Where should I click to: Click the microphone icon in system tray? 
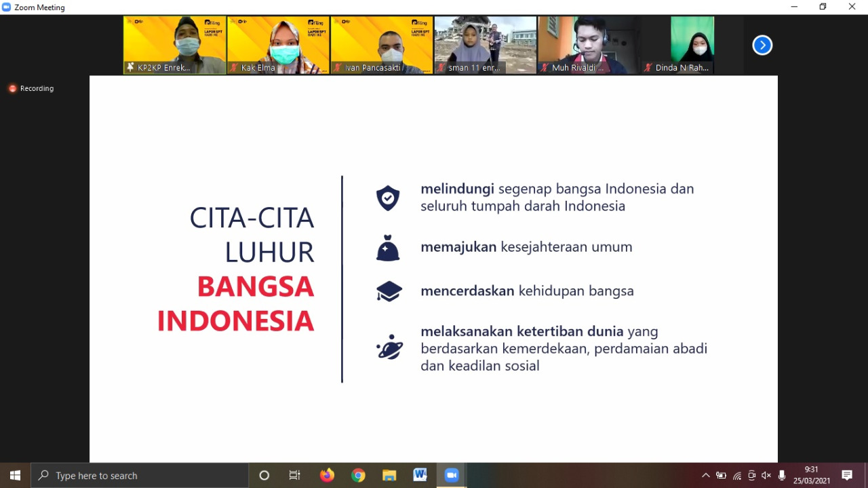coord(782,476)
